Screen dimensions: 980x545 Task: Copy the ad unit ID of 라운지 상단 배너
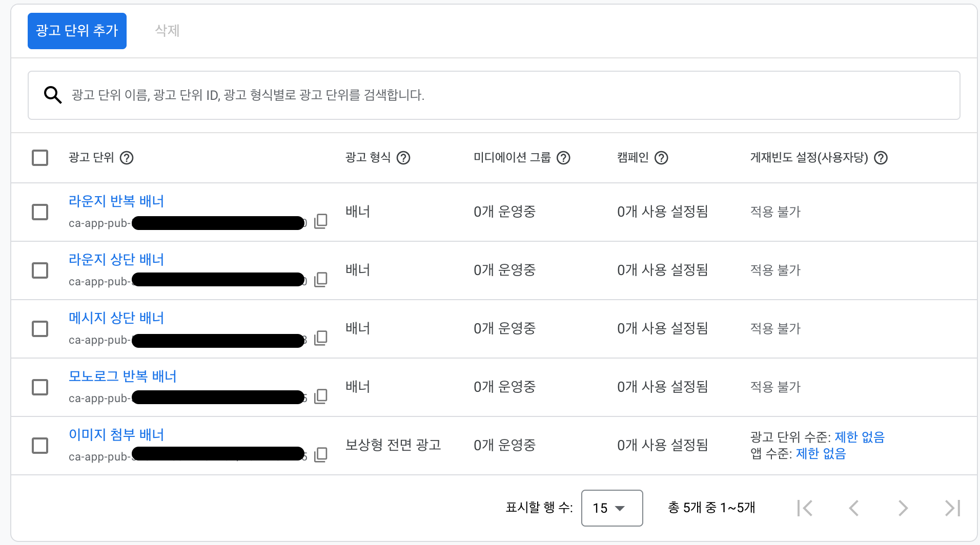[x=321, y=280]
